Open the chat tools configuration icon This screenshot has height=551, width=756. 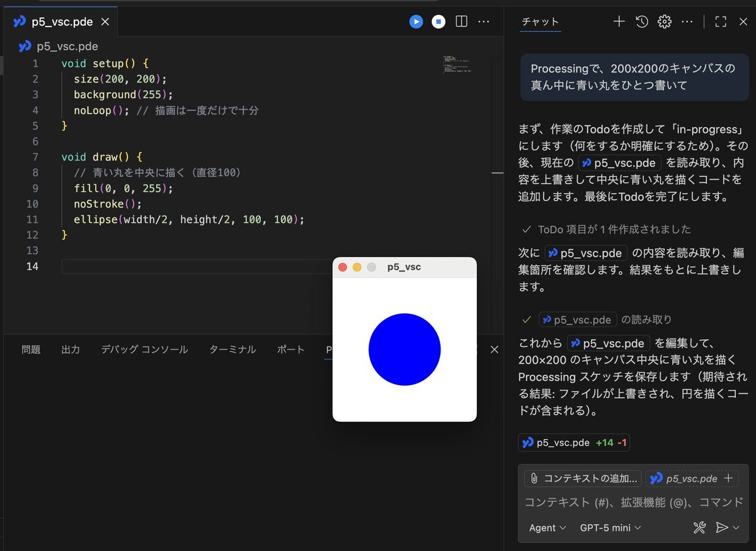(699, 528)
